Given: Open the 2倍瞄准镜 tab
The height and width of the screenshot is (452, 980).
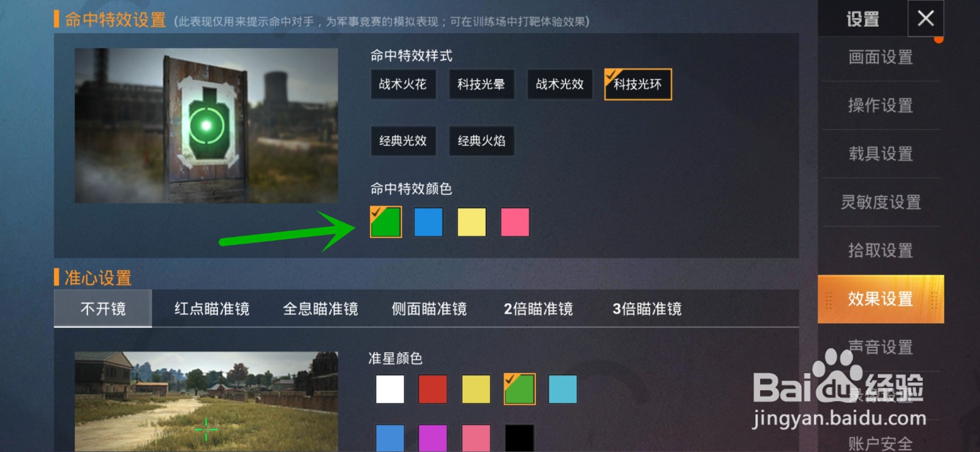Looking at the screenshot, I should coord(538,309).
